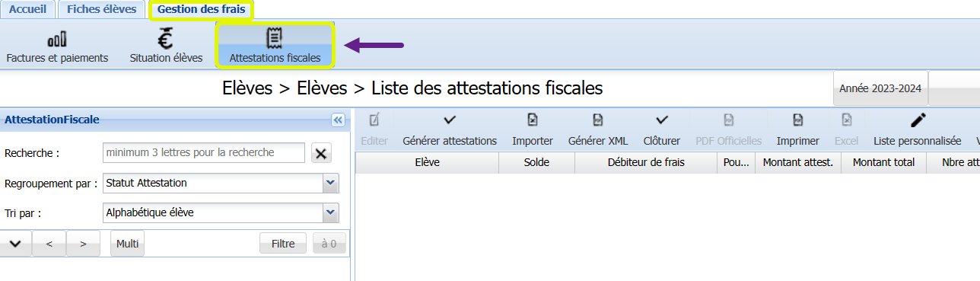The image size is (980, 281).
Task: Switch to Accueil tab
Action: 28,9
